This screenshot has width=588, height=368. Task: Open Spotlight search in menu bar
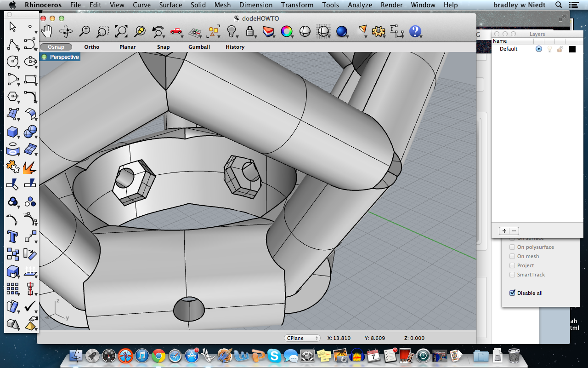click(559, 5)
